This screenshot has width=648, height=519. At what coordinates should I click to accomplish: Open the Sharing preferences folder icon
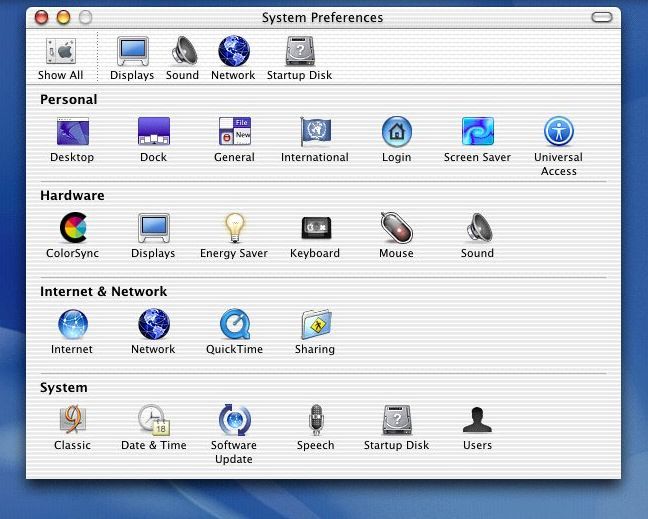pos(316,324)
